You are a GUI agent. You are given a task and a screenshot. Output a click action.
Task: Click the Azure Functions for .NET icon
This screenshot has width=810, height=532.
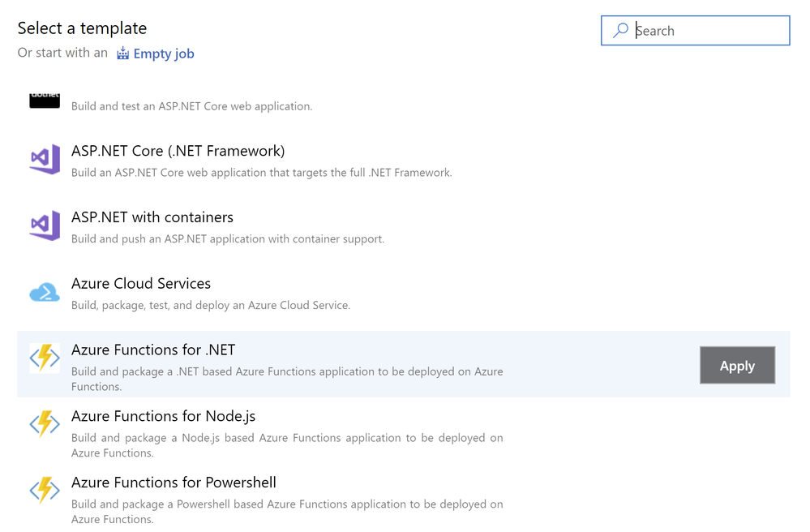click(45, 358)
